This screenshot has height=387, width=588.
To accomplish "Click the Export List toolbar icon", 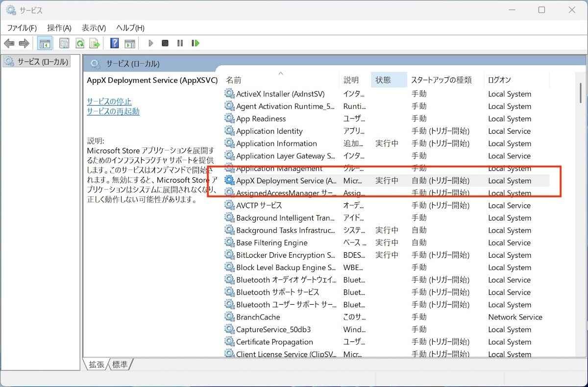I will [95, 44].
